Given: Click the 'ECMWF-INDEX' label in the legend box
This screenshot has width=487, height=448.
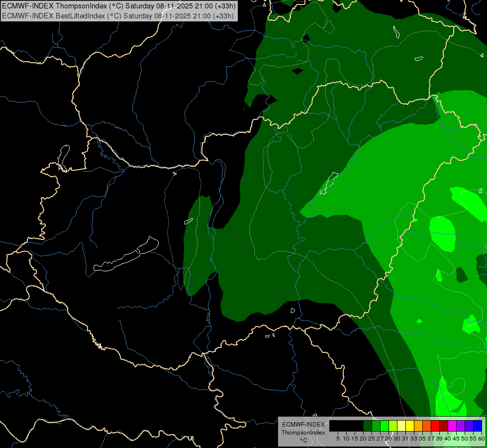Looking at the screenshot, I should tap(303, 425).
